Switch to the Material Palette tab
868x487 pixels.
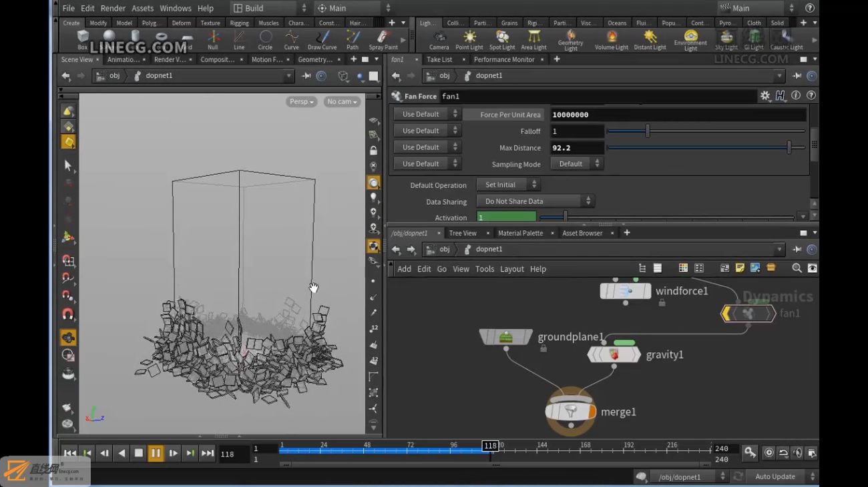(520, 233)
